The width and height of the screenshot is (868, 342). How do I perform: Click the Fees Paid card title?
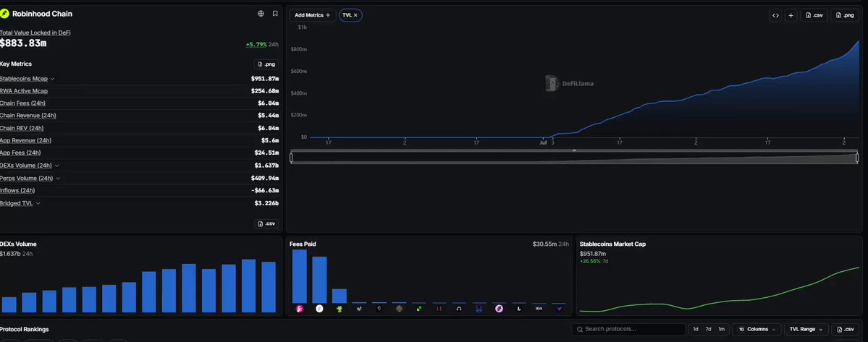pyautogui.click(x=303, y=244)
